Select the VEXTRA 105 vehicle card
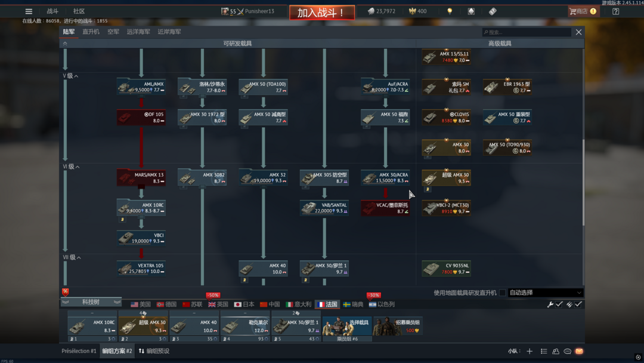Image resolution: width=644 pixels, height=363 pixels. coord(141,268)
